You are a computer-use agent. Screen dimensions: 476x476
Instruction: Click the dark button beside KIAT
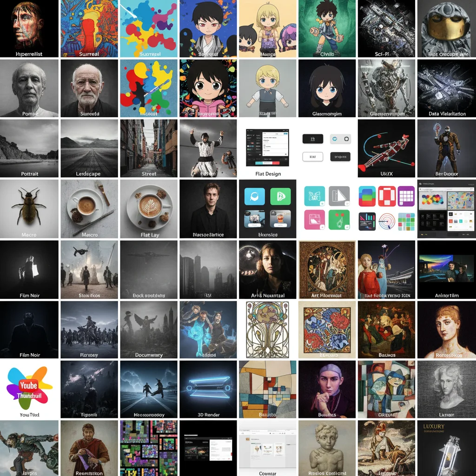pyautogui.click(x=340, y=157)
